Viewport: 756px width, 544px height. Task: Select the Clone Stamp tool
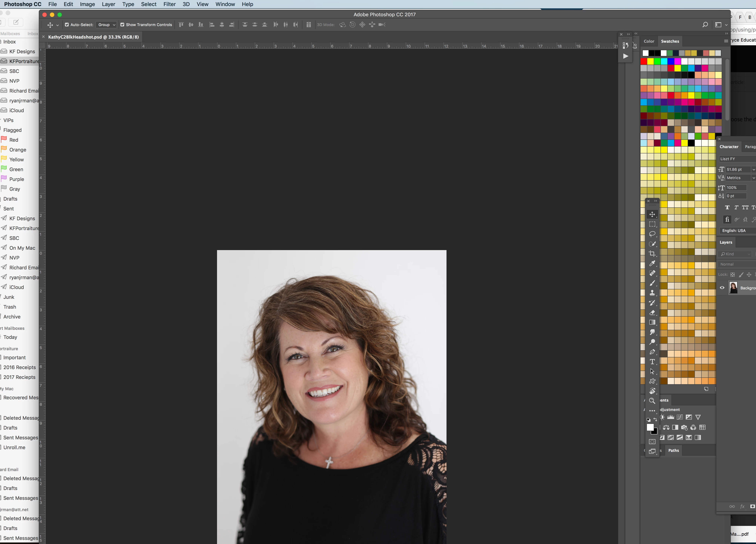(x=652, y=293)
